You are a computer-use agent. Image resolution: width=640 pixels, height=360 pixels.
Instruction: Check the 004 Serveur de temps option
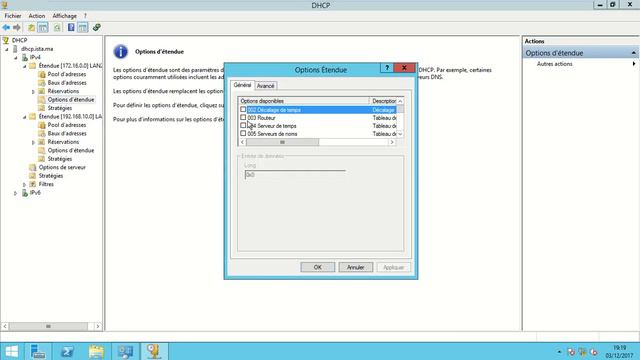point(243,125)
